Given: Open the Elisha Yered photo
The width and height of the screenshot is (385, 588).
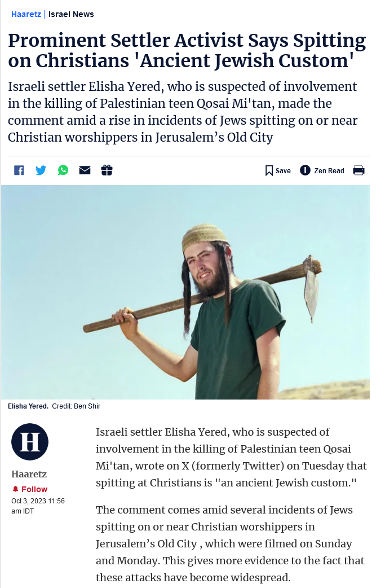Looking at the screenshot, I should [185, 292].
